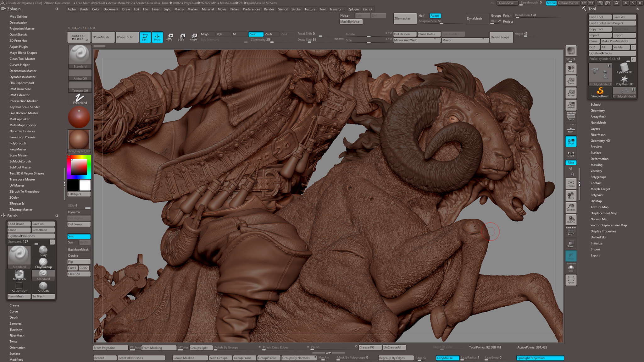Open the Brush menu
644x362 pixels.
point(84,9)
